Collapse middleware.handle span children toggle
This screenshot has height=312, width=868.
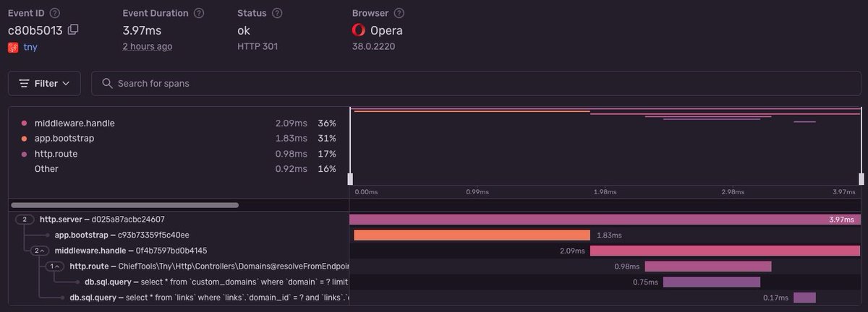click(38, 251)
